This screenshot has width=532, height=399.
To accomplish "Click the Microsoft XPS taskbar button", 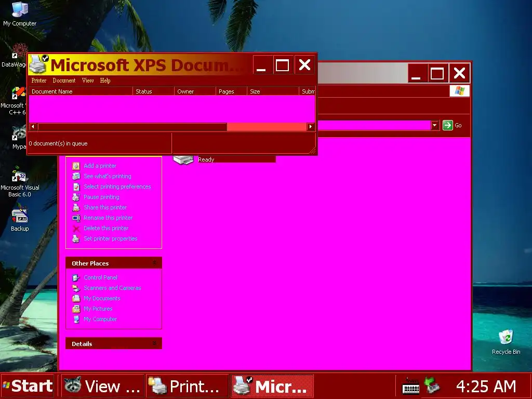I will [272, 386].
